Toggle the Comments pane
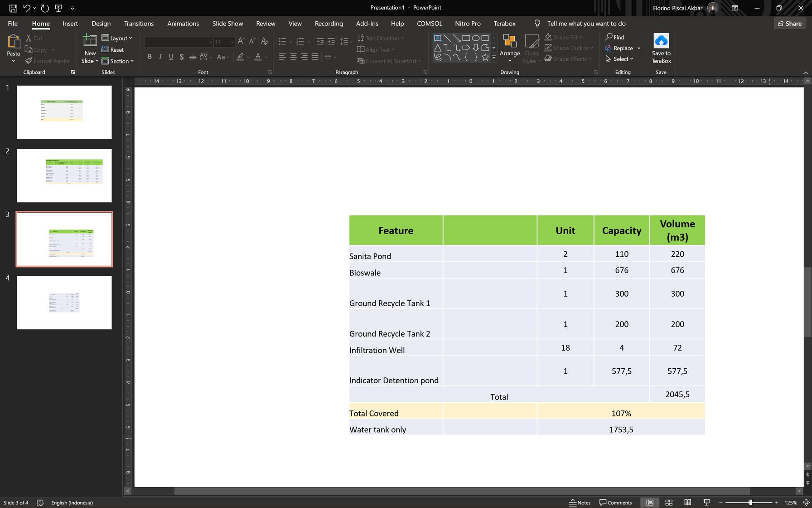 coord(615,503)
